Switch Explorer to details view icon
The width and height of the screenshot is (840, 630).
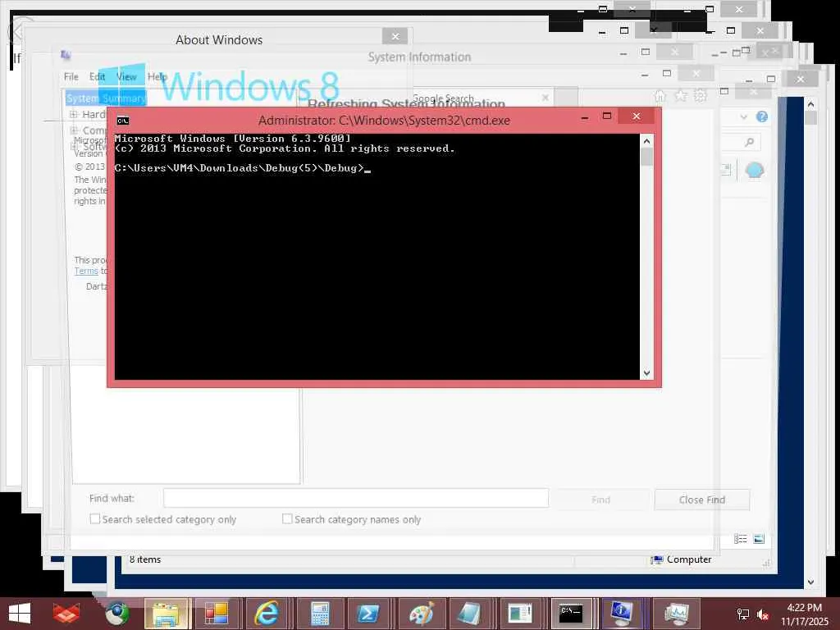click(x=741, y=539)
